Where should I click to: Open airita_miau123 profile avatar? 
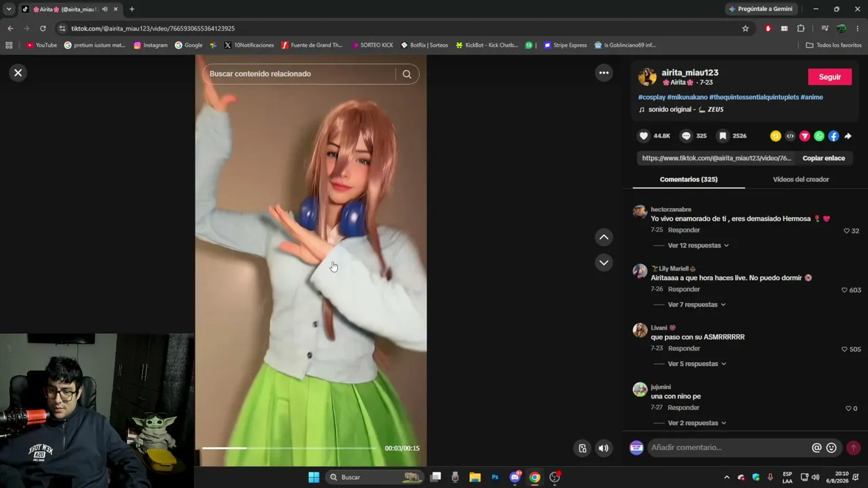[x=647, y=77]
